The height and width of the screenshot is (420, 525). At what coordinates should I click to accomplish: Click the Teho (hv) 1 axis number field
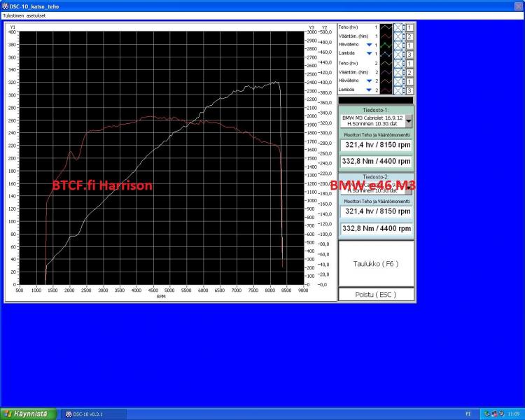[x=409, y=27]
